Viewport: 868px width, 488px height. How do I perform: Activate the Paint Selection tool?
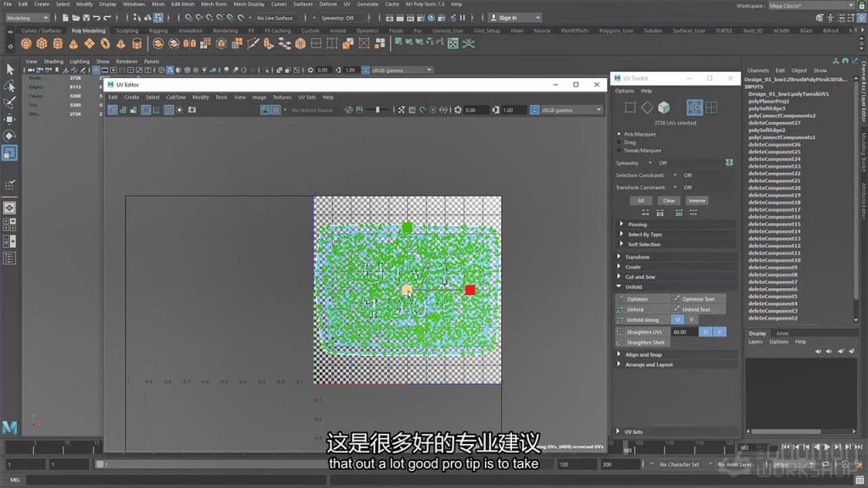pos(9,103)
